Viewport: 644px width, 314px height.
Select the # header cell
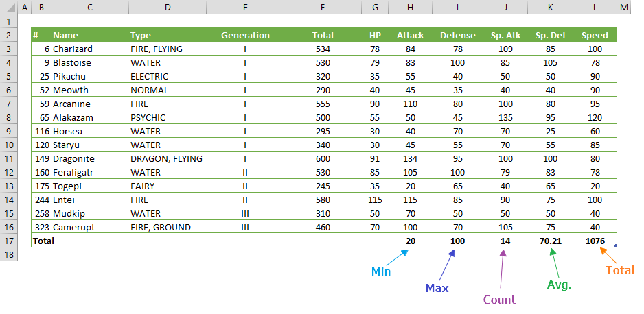41,35
